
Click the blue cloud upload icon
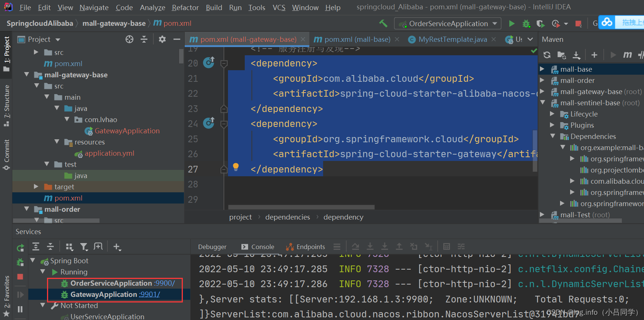tap(607, 22)
